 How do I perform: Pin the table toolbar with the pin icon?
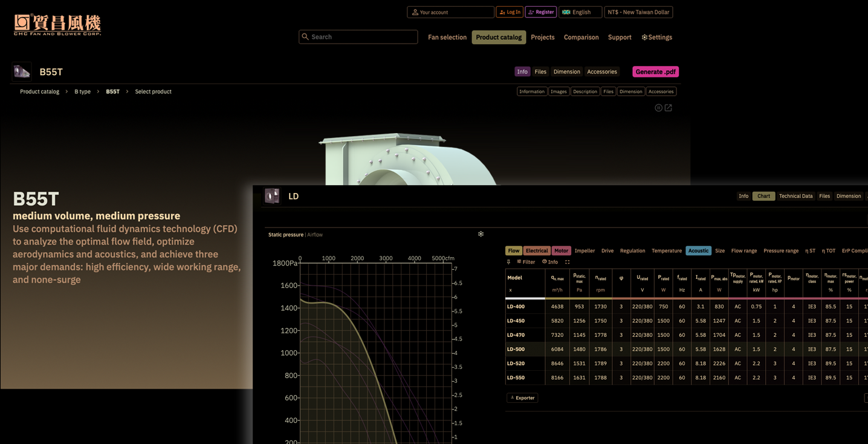point(508,262)
